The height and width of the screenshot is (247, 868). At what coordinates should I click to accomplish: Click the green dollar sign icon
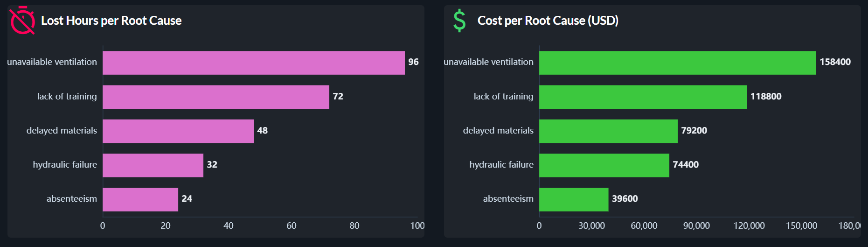point(459,21)
